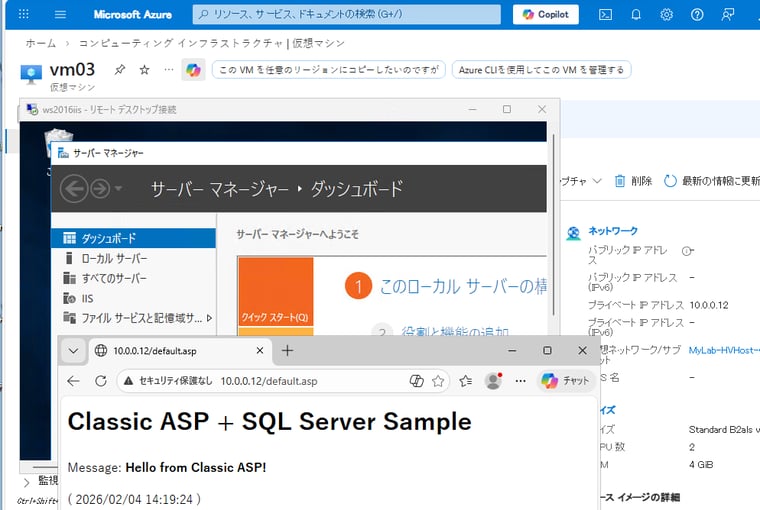Image resolution: width=760 pixels, height=510 pixels.
Task: Open the browser profile avatar
Action: 493,381
